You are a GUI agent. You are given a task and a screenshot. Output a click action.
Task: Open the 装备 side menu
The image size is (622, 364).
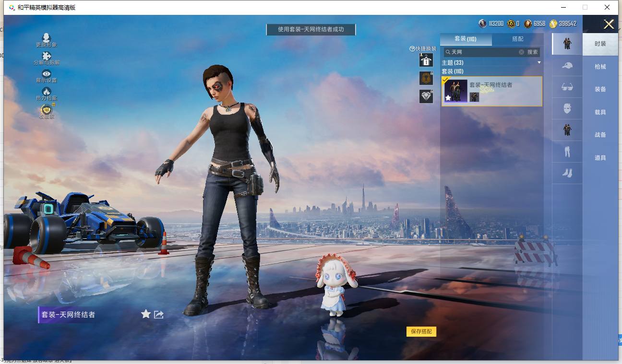point(600,89)
